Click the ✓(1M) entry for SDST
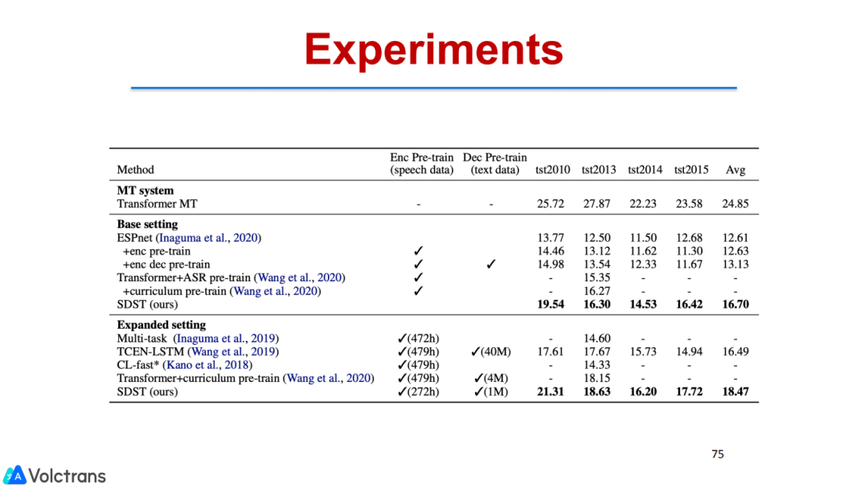The width and height of the screenshot is (868, 488). pos(491,392)
